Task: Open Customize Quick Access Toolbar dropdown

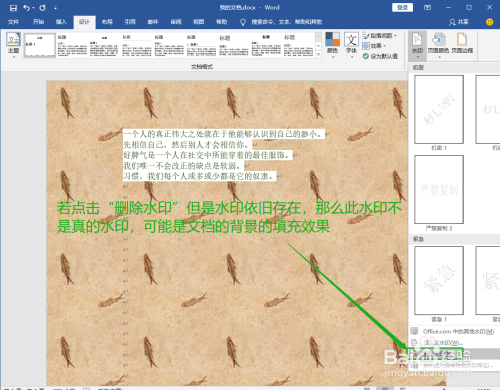Action: click(x=55, y=8)
